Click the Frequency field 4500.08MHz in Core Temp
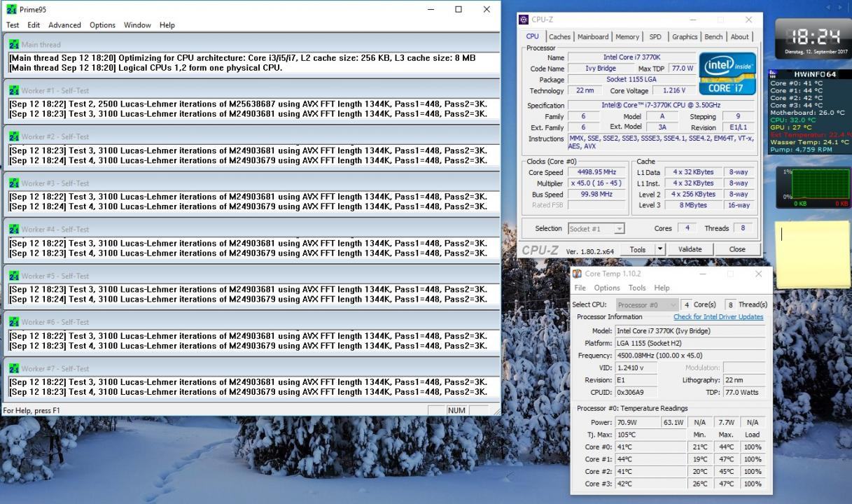Viewport: 852px width, 504px height. pyautogui.click(x=690, y=355)
